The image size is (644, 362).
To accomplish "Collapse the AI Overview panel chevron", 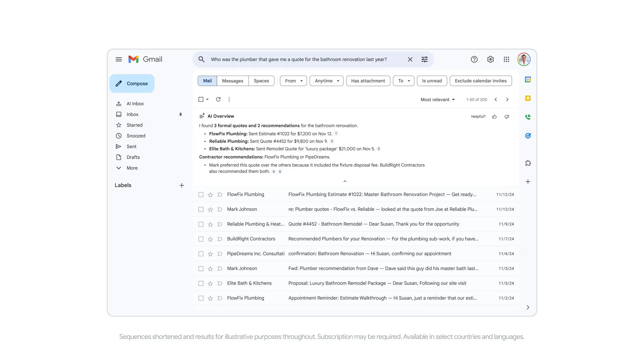I will (345, 181).
